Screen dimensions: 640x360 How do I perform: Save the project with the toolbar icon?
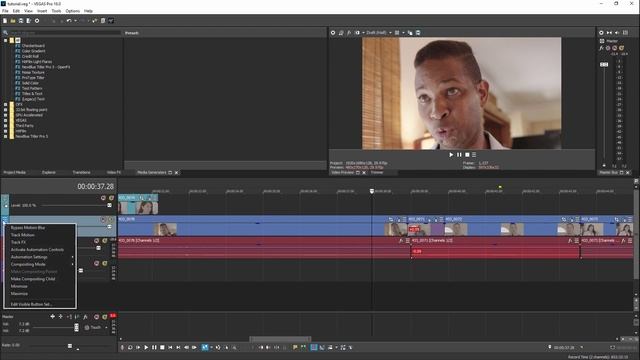coord(21,20)
